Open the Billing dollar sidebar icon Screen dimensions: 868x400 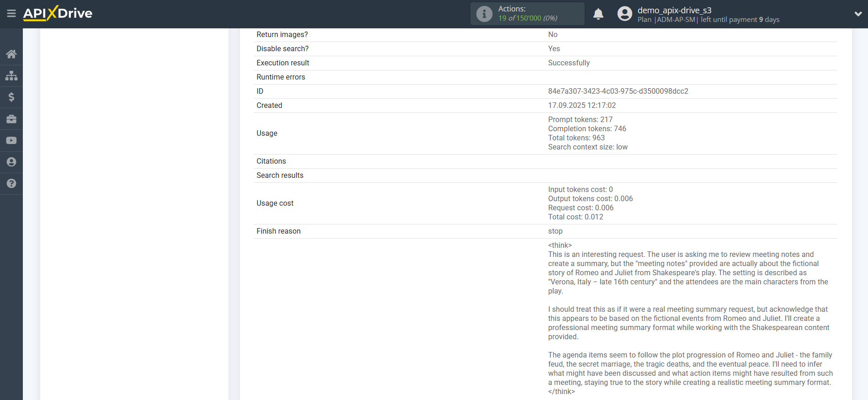pyautogui.click(x=11, y=97)
